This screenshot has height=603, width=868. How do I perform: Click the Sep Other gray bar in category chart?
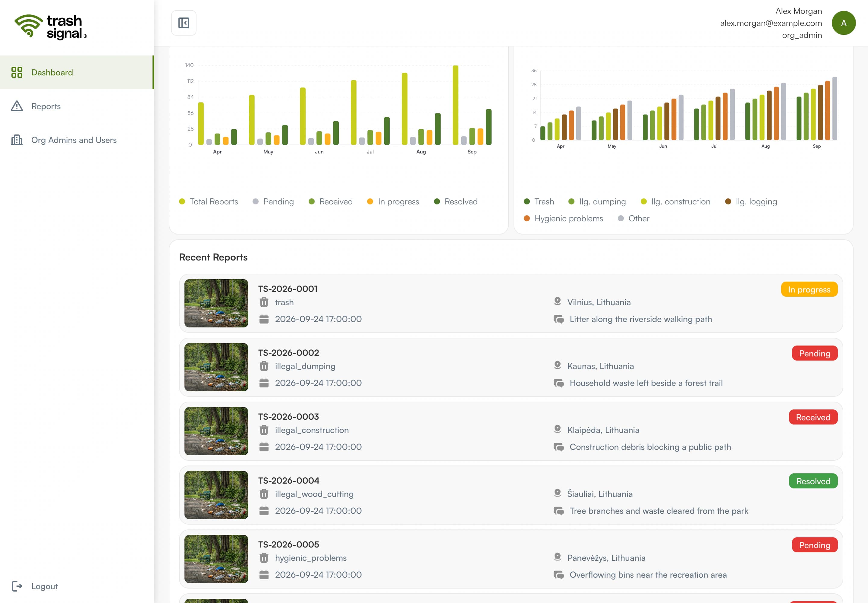[834, 109]
